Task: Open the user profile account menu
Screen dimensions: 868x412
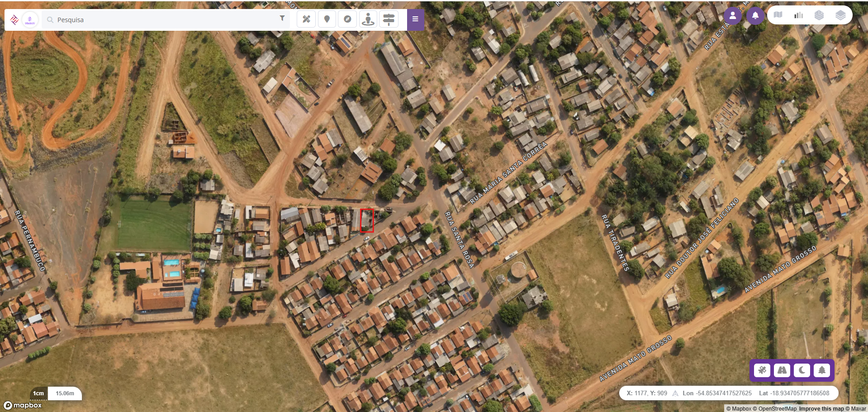Action: 733,16
